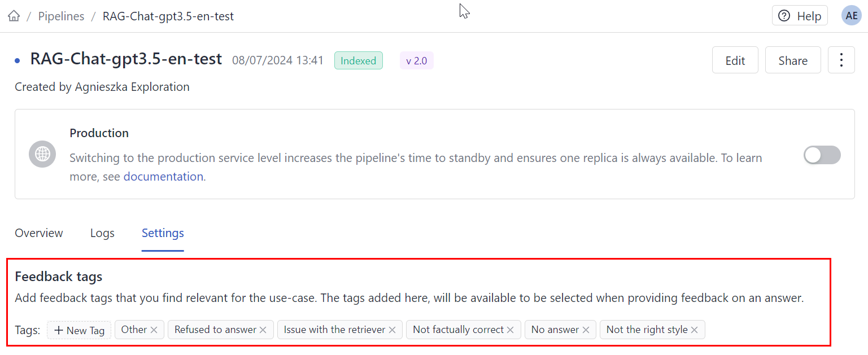Click Pipelines in the breadcrumb trail
The height and width of the screenshot is (355, 868).
pos(61,16)
